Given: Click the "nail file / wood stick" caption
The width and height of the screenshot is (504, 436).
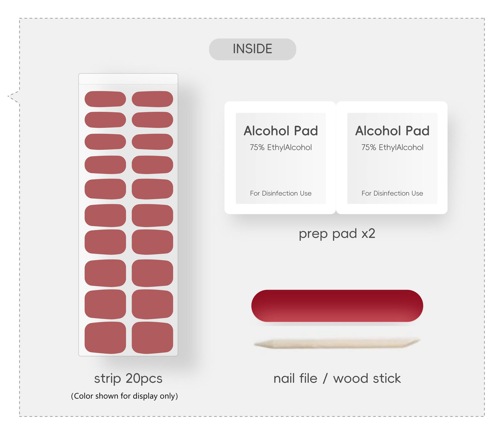Looking at the screenshot, I should pyautogui.click(x=337, y=378).
